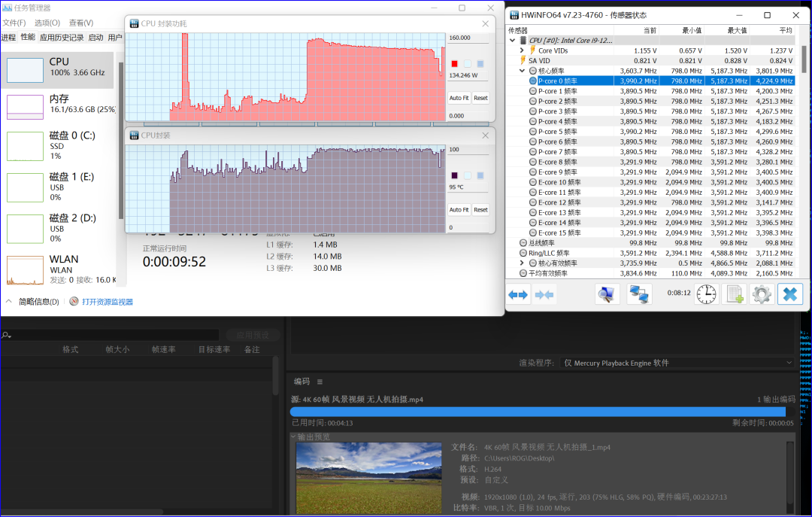Switch to the App history tab

[62, 38]
